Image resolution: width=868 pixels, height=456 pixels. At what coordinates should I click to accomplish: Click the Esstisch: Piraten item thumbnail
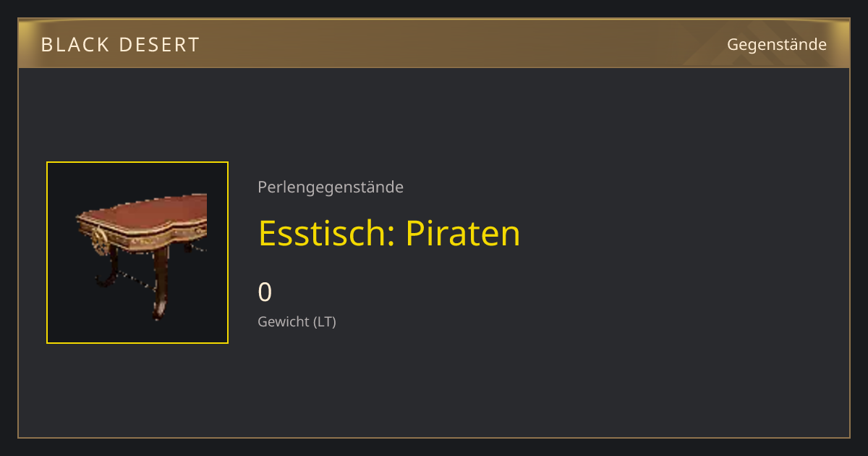click(137, 253)
